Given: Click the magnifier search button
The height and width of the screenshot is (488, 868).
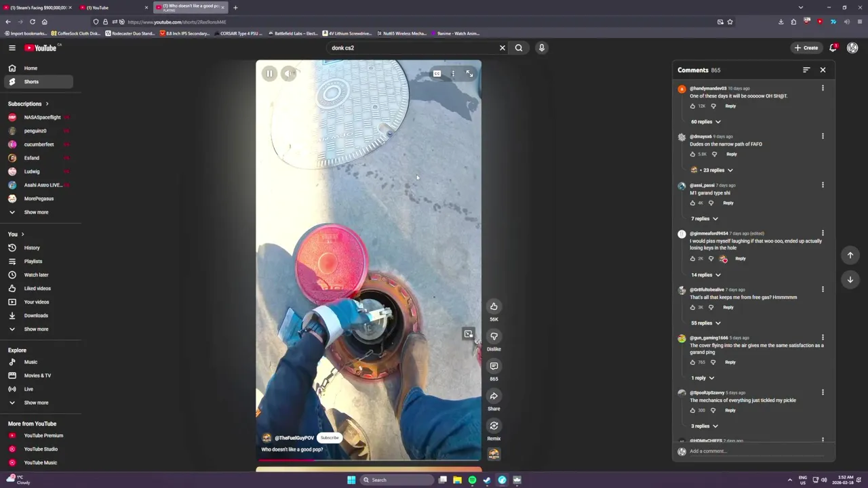Looking at the screenshot, I should (x=519, y=47).
